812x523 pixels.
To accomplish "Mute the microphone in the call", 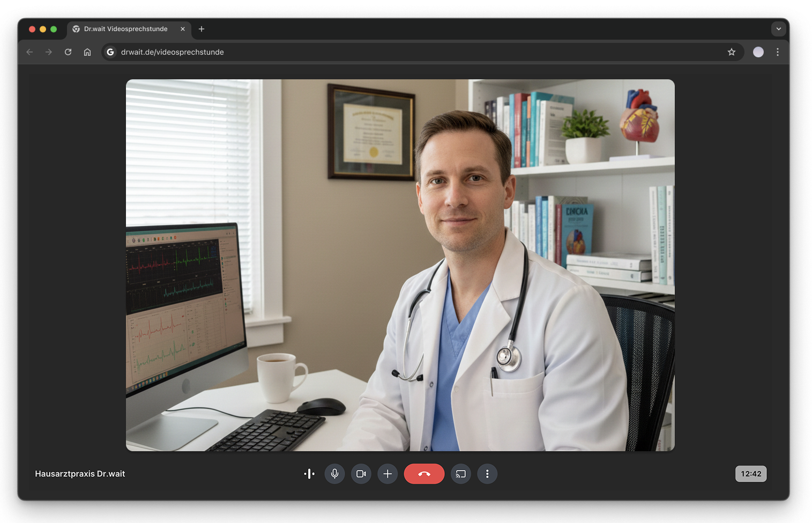I will point(334,474).
